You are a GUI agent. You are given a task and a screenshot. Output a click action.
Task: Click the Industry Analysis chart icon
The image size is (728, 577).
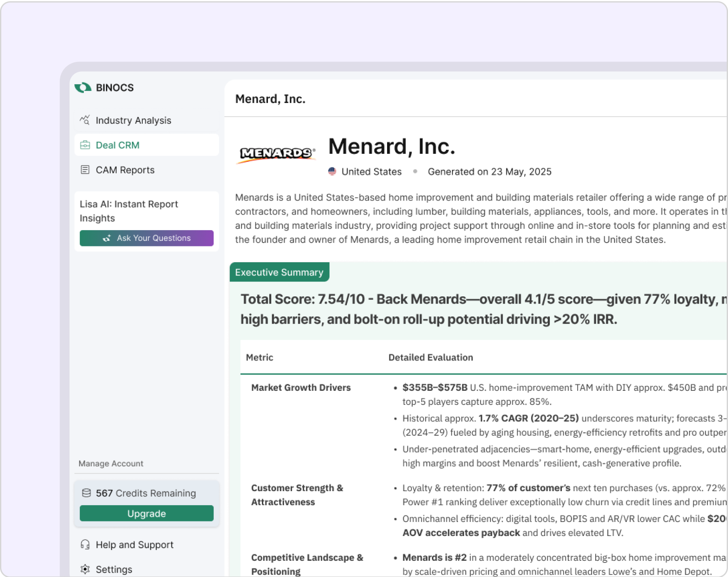click(x=85, y=120)
